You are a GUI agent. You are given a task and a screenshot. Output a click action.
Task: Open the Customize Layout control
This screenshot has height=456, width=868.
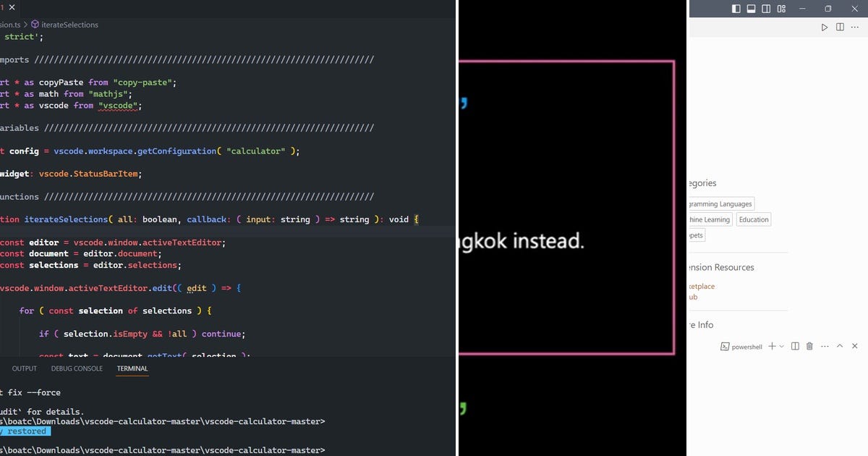tap(782, 9)
